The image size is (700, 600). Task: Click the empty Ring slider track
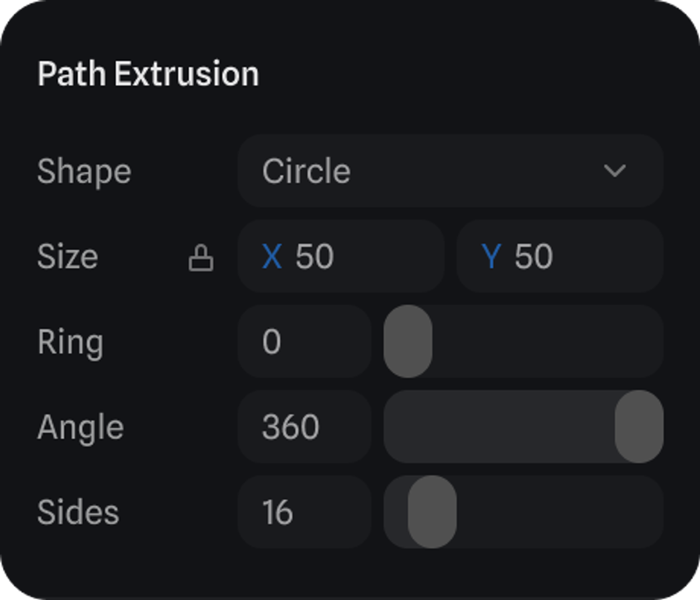[x=546, y=342]
